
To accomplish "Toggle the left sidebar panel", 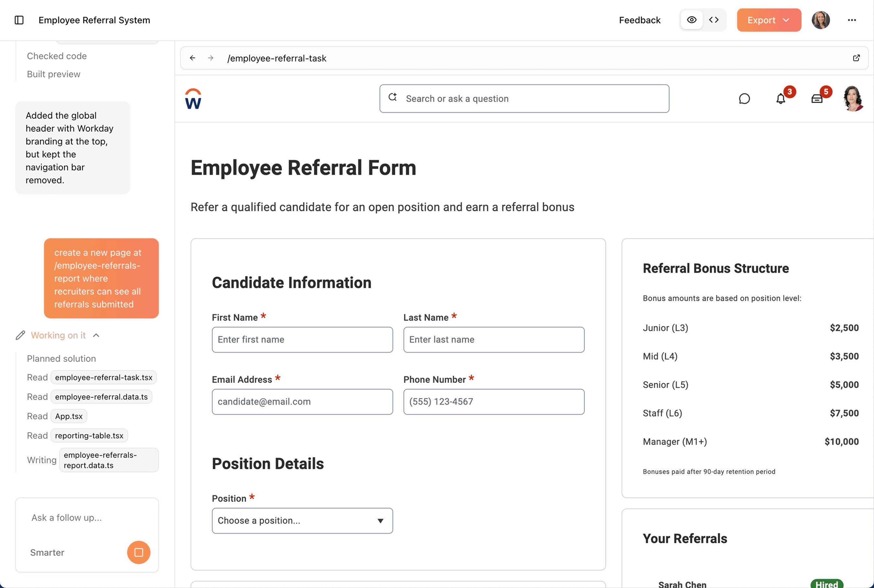I will click(x=19, y=20).
